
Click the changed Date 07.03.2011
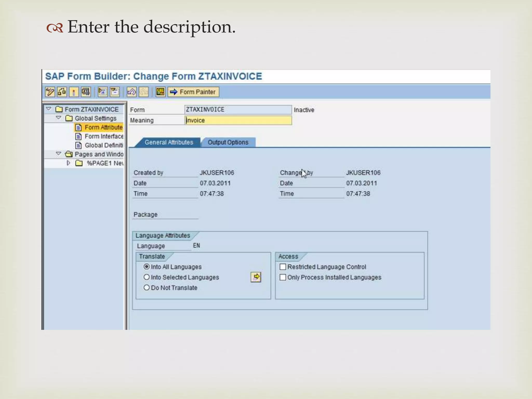point(361,183)
